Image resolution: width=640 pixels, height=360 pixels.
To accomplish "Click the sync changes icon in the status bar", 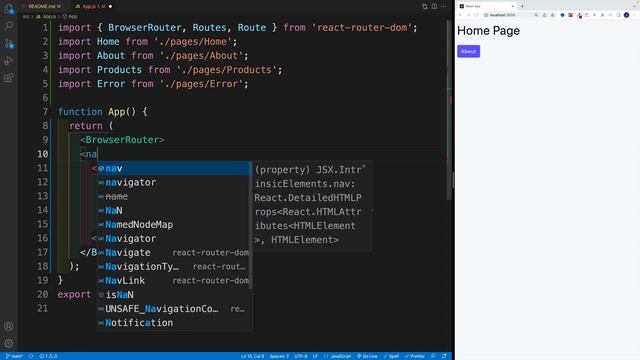I will 31,356.
